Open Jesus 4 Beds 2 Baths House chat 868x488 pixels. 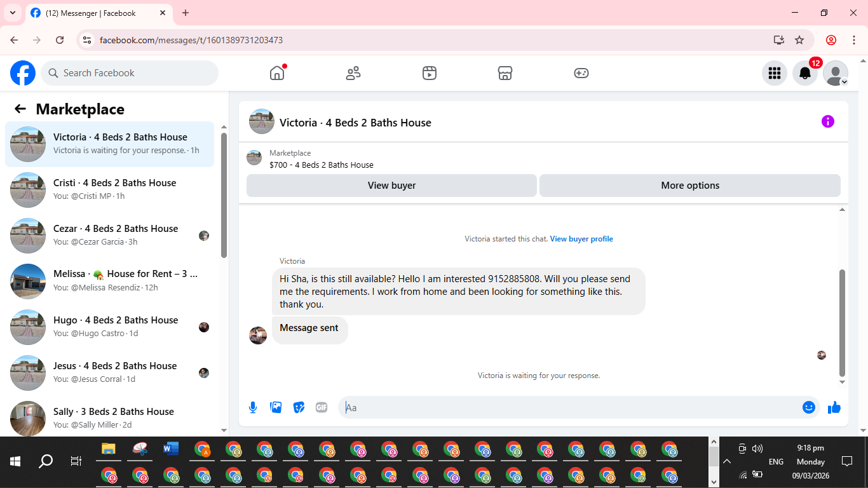click(110, 373)
